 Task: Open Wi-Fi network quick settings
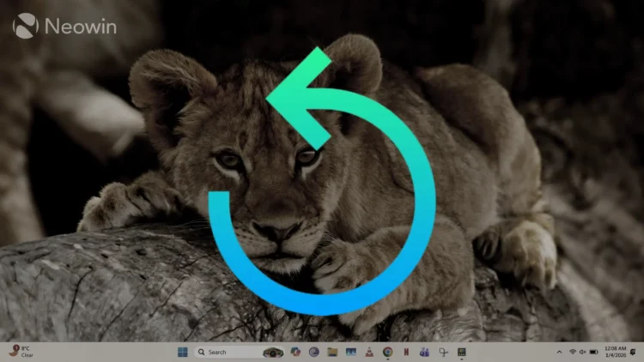click(573, 352)
